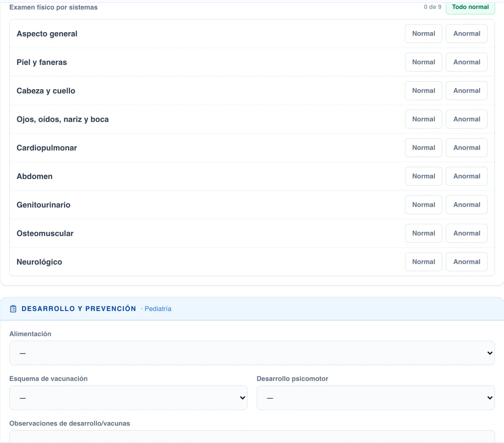The image size is (504, 443).
Task: Mark Cardiopulmonar as Normal
Action: (423, 148)
